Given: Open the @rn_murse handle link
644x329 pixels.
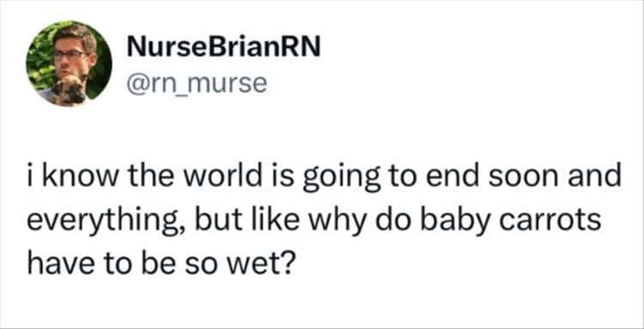Looking at the screenshot, I should pos(197,84).
